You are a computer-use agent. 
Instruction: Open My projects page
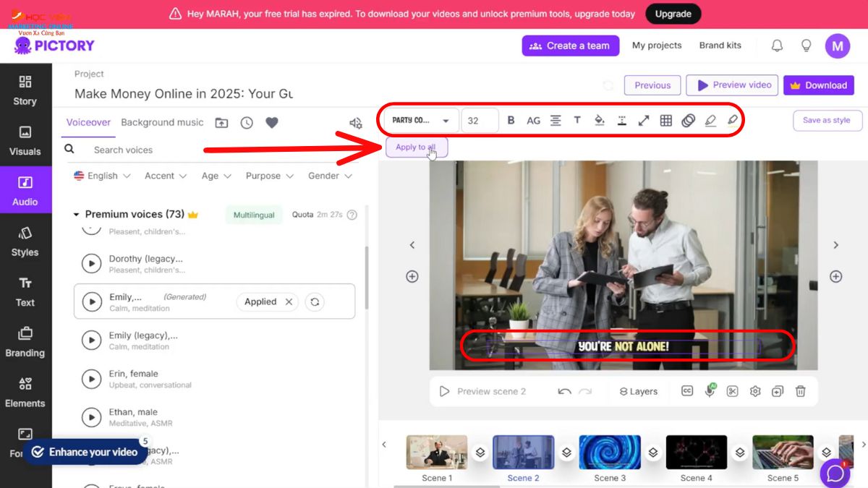pyautogui.click(x=657, y=46)
